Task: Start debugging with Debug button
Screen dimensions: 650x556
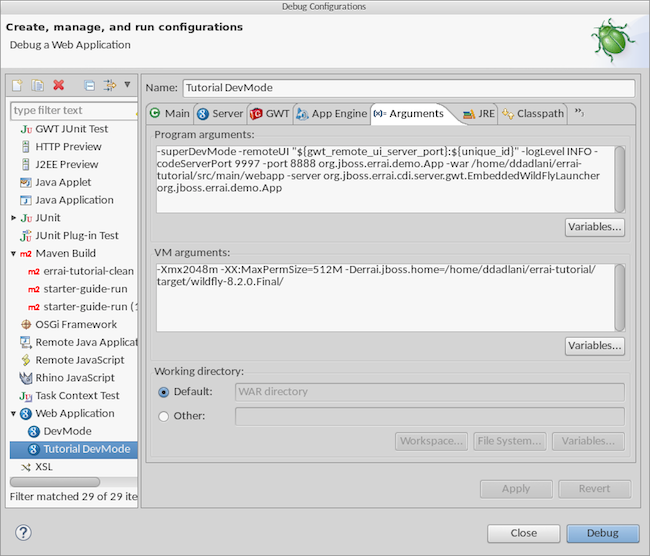Action: (603, 533)
